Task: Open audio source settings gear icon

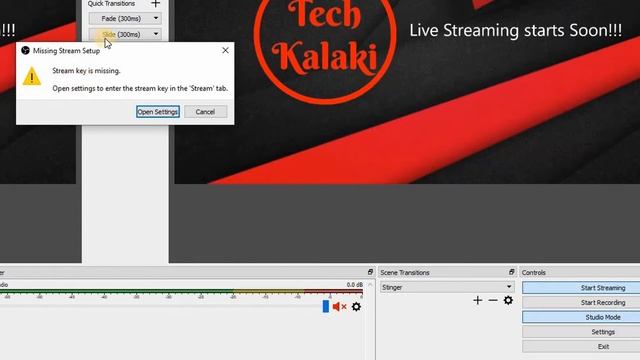Action: pos(356,307)
